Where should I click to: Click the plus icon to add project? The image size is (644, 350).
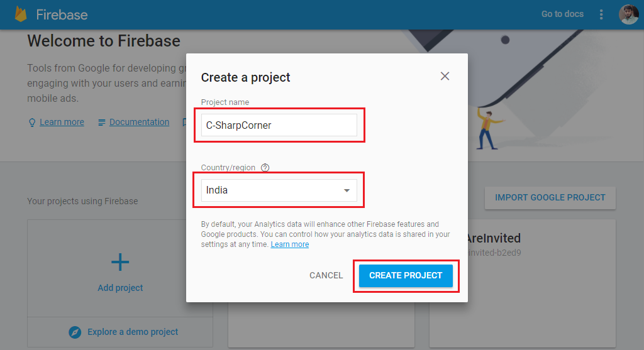pyautogui.click(x=120, y=262)
